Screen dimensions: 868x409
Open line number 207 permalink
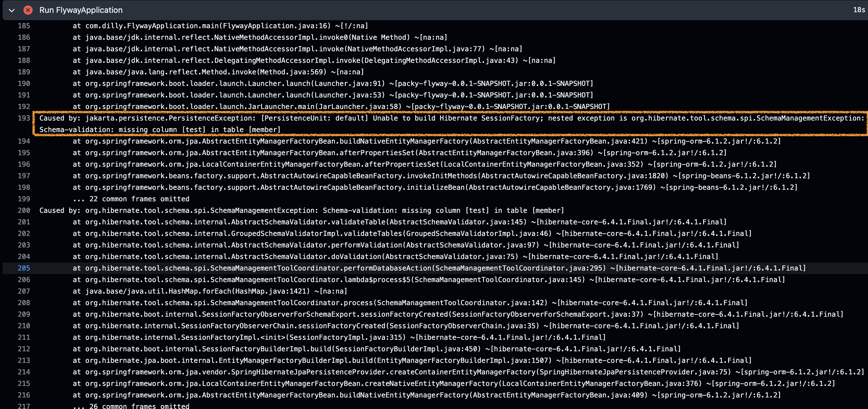pos(24,291)
